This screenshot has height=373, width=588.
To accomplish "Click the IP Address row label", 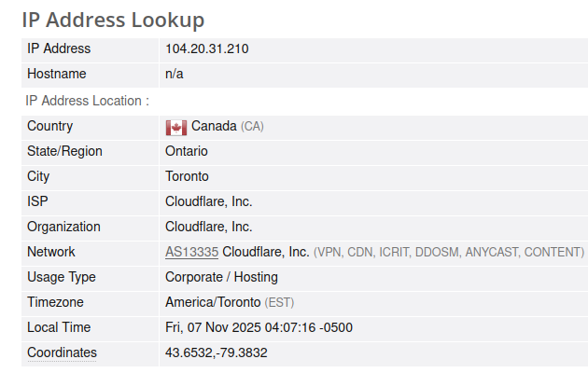I will click(59, 48).
